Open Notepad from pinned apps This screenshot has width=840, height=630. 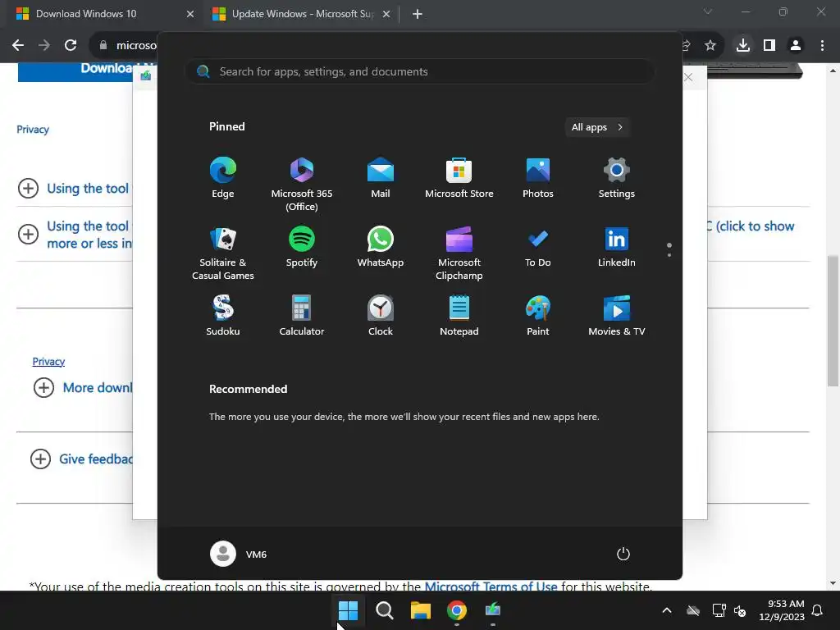pos(459,316)
